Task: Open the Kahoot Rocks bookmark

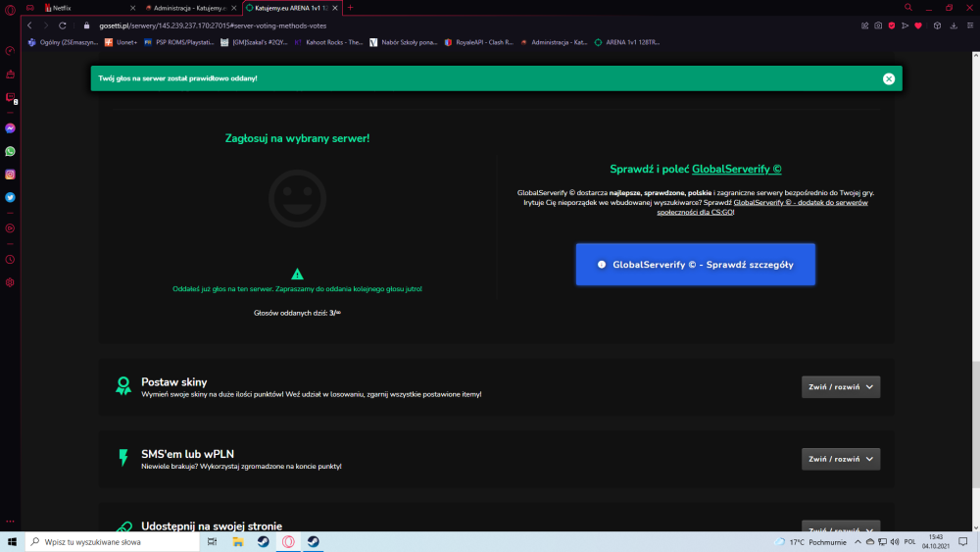Action: (x=328, y=42)
